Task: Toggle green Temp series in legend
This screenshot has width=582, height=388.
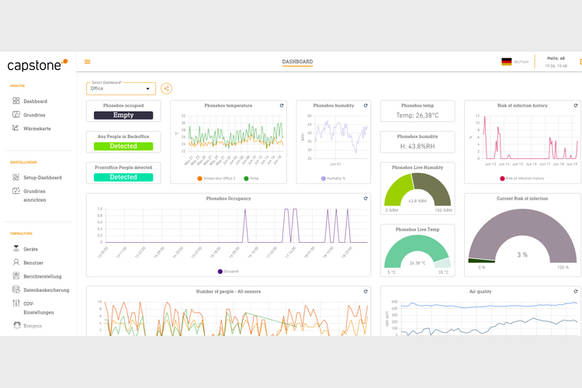Action: pos(251,179)
